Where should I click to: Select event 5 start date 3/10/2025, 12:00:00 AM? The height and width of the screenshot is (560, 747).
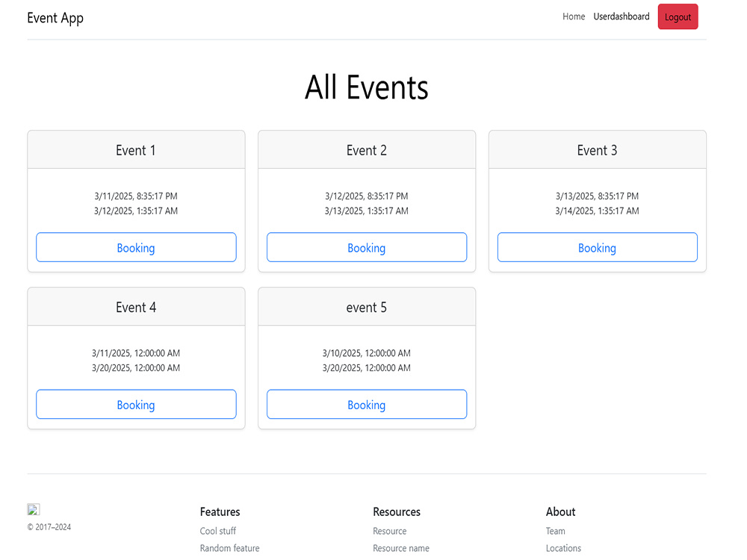(366, 353)
